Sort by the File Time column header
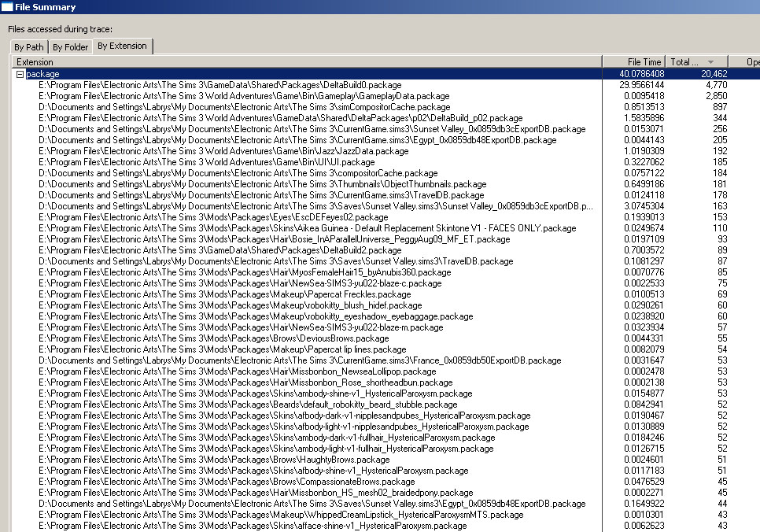The height and width of the screenshot is (532, 760). 634,61
